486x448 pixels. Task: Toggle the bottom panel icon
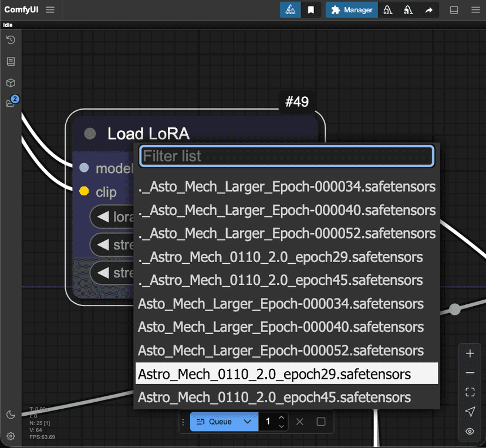[454, 10]
